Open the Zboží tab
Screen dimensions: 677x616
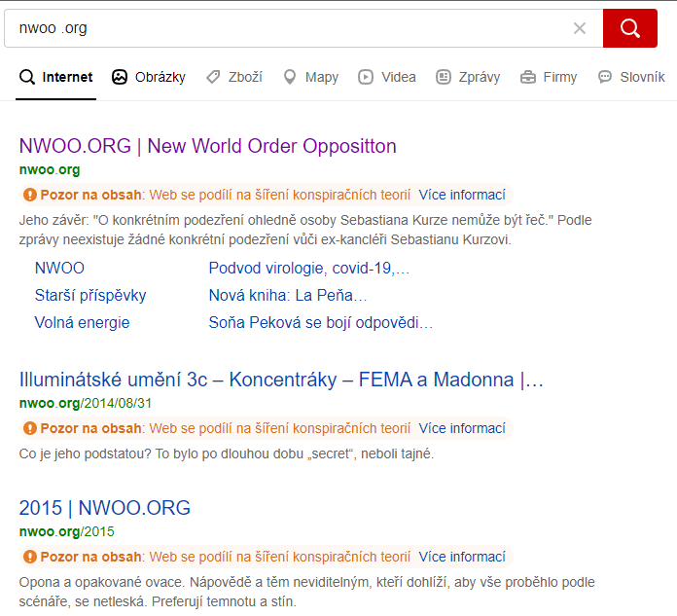pyautogui.click(x=234, y=77)
